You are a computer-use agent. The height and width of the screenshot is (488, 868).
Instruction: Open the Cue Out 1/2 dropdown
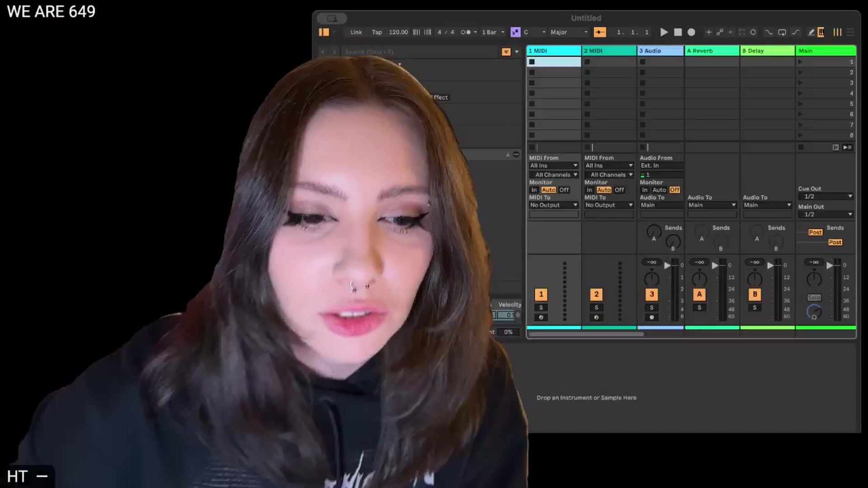[x=826, y=197]
